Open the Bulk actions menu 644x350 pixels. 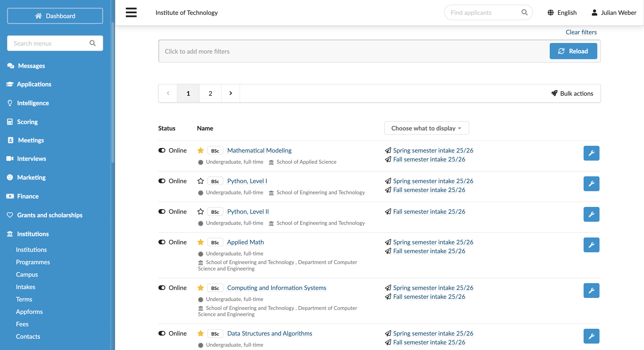click(572, 93)
